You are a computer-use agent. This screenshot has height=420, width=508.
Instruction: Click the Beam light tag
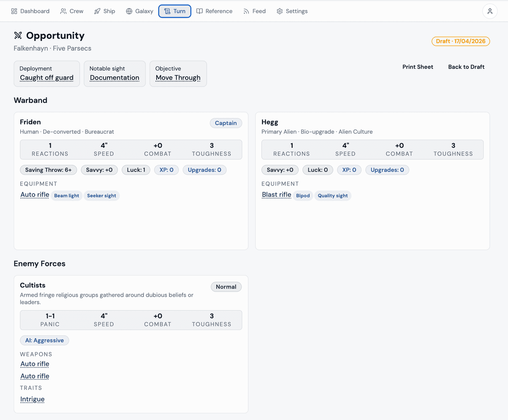click(x=66, y=196)
